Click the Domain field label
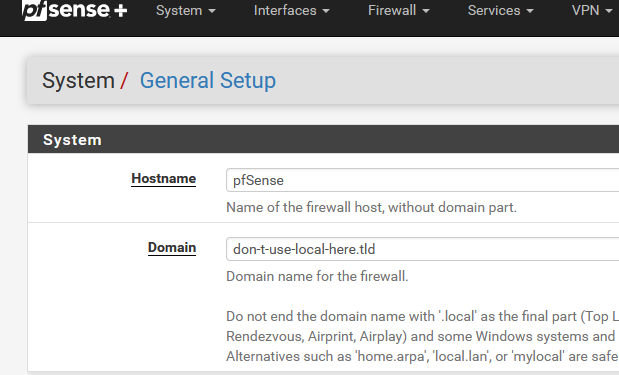Image resolution: width=619 pixels, height=375 pixels. [172, 248]
